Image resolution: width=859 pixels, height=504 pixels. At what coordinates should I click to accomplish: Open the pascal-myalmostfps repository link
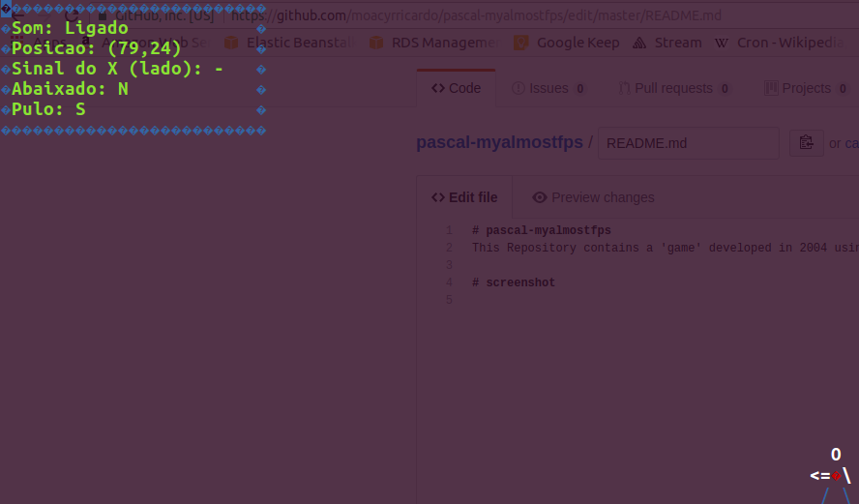point(499,142)
